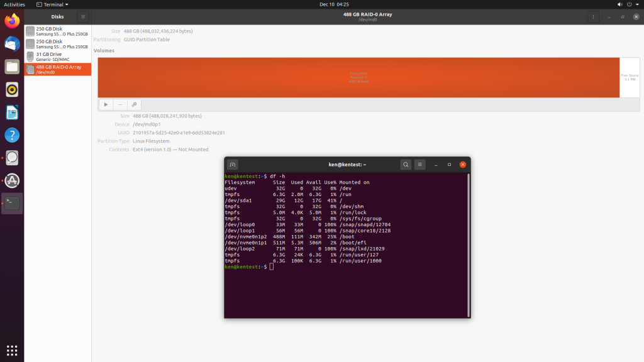Close the Disks window
This screenshot has height=362, width=644.
point(636,17)
